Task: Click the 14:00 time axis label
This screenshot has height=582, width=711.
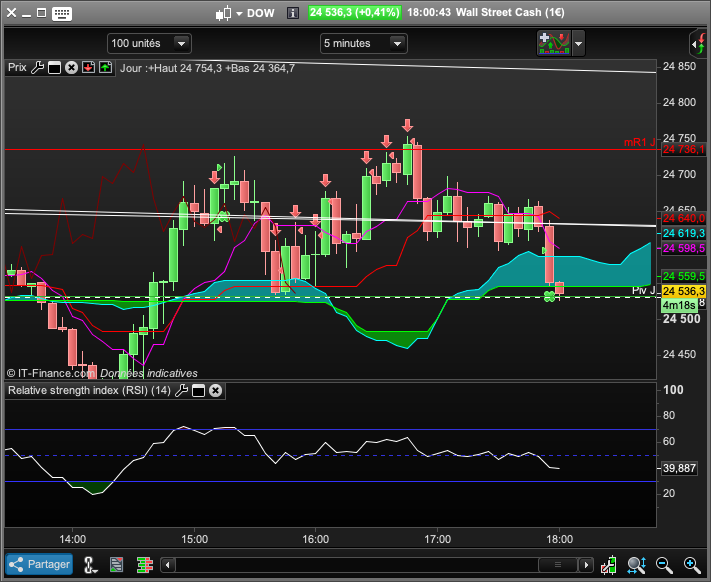Action: 73,539
